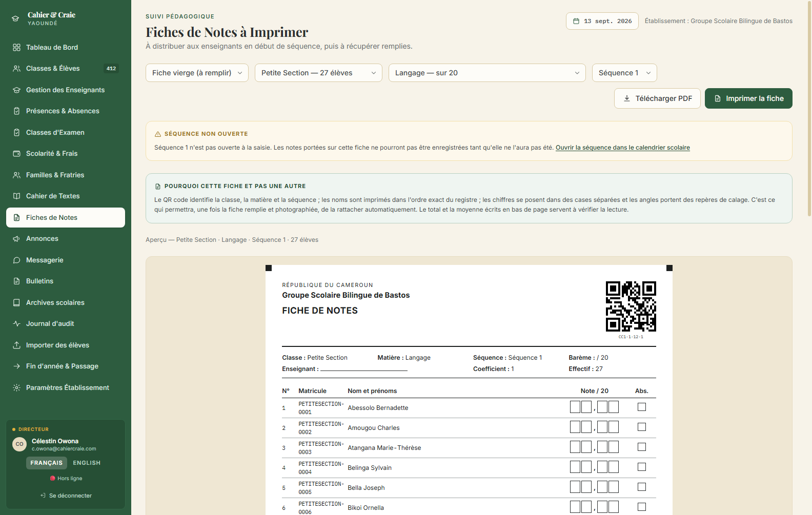Click the Gestion des Enseignants graduation cap icon

pyautogui.click(x=16, y=90)
